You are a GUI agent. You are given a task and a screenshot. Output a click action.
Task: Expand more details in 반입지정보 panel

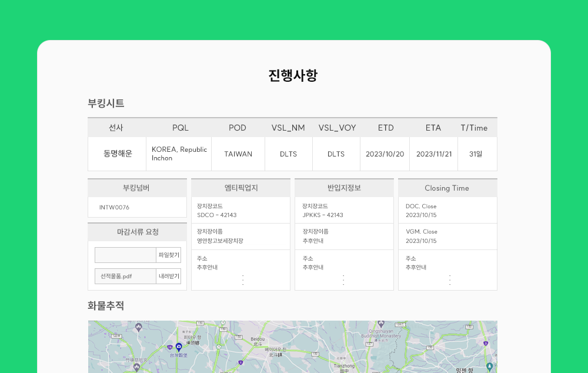pyautogui.click(x=343, y=279)
